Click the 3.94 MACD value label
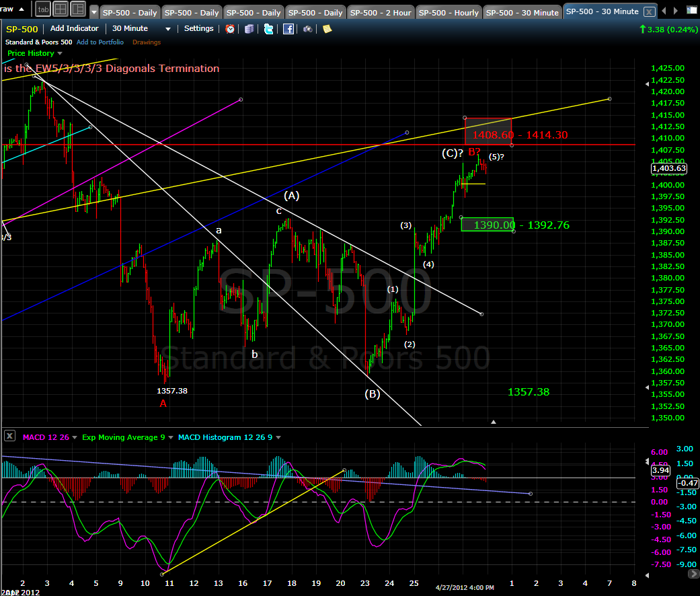The width and height of the screenshot is (700, 596). pyautogui.click(x=660, y=470)
